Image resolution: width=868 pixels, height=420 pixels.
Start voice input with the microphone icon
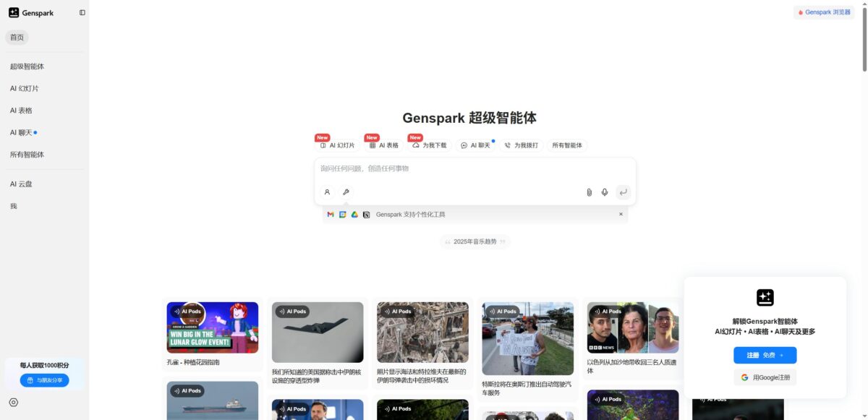pyautogui.click(x=605, y=192)
